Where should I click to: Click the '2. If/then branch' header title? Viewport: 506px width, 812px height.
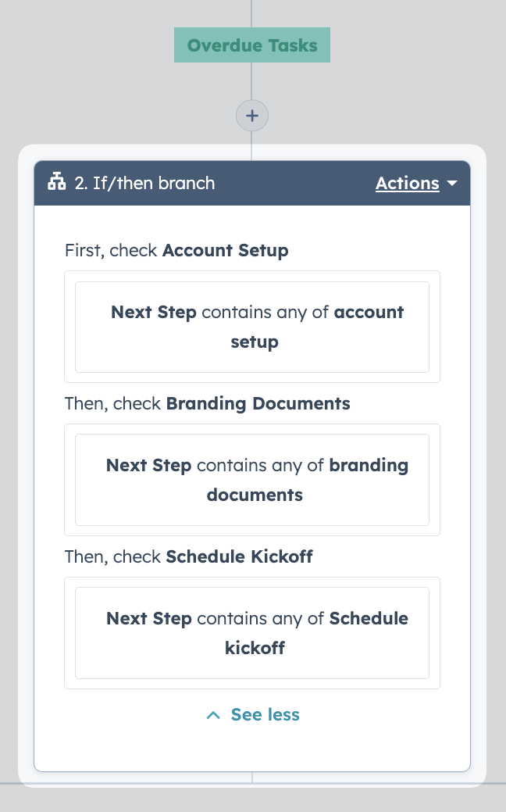tap(144, 184)
